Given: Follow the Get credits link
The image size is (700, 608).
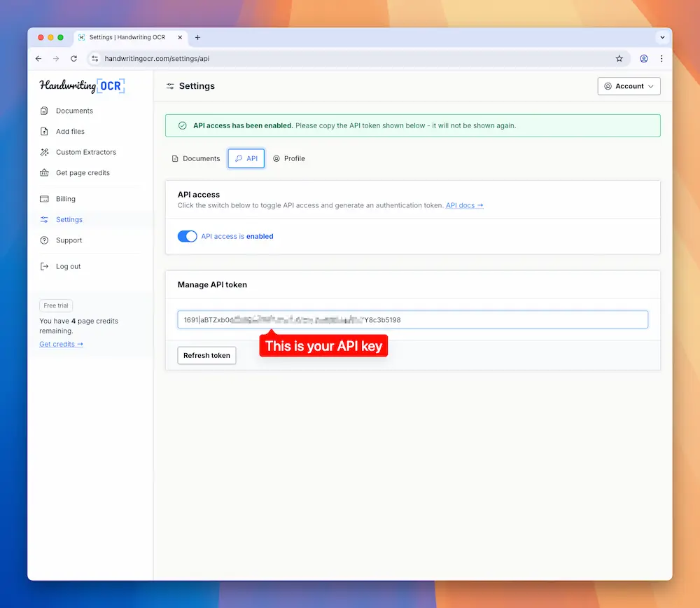Looking at the screenshot, I should click(x=61, y=344).
